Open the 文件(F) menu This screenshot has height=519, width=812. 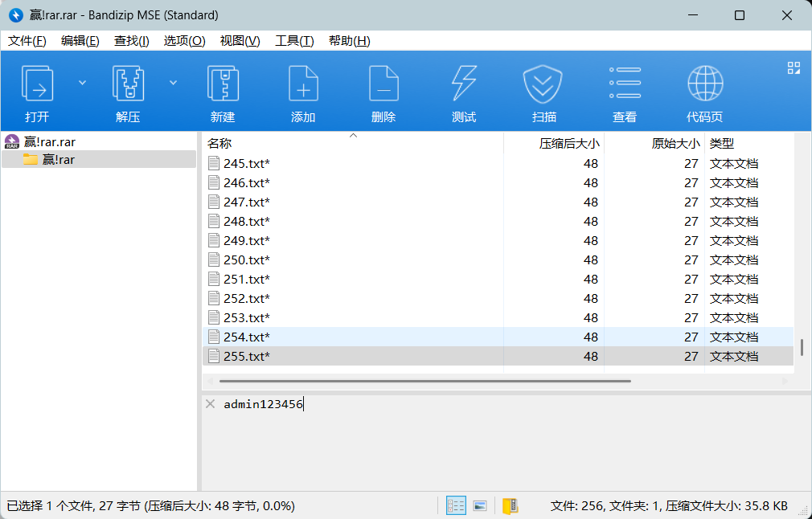27,41
